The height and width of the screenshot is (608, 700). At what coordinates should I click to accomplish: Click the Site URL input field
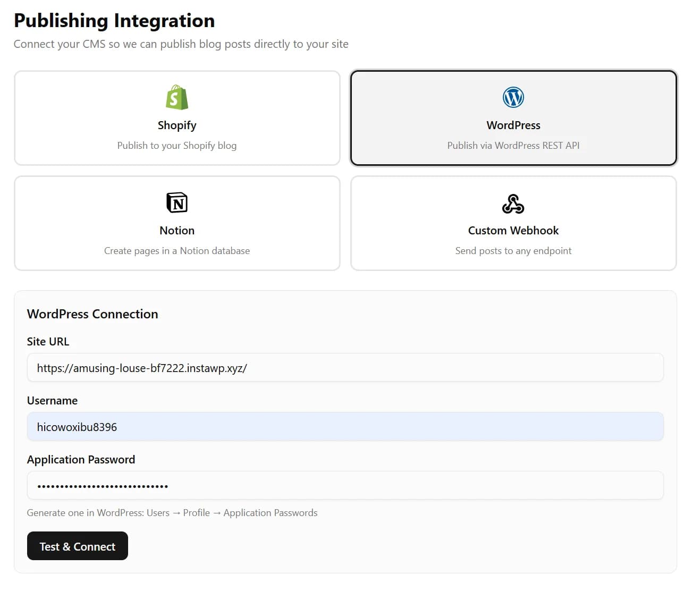click(x=345, y=367)
